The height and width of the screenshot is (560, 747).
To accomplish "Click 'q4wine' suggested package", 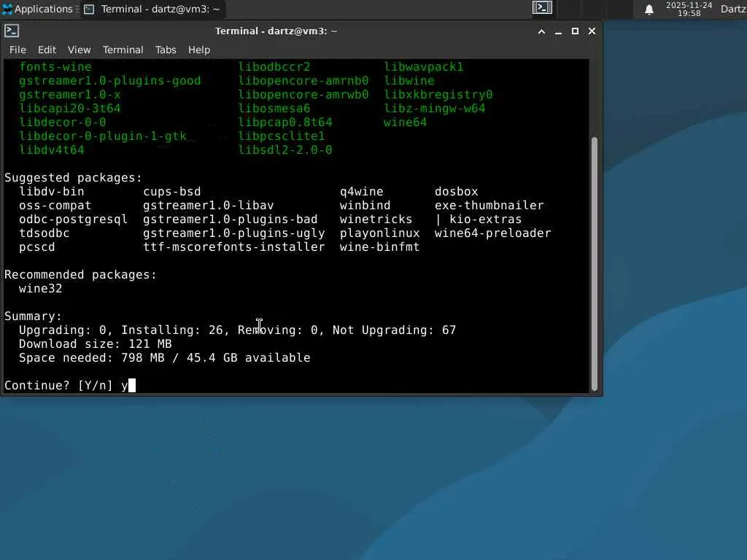I will pos(362,192).
